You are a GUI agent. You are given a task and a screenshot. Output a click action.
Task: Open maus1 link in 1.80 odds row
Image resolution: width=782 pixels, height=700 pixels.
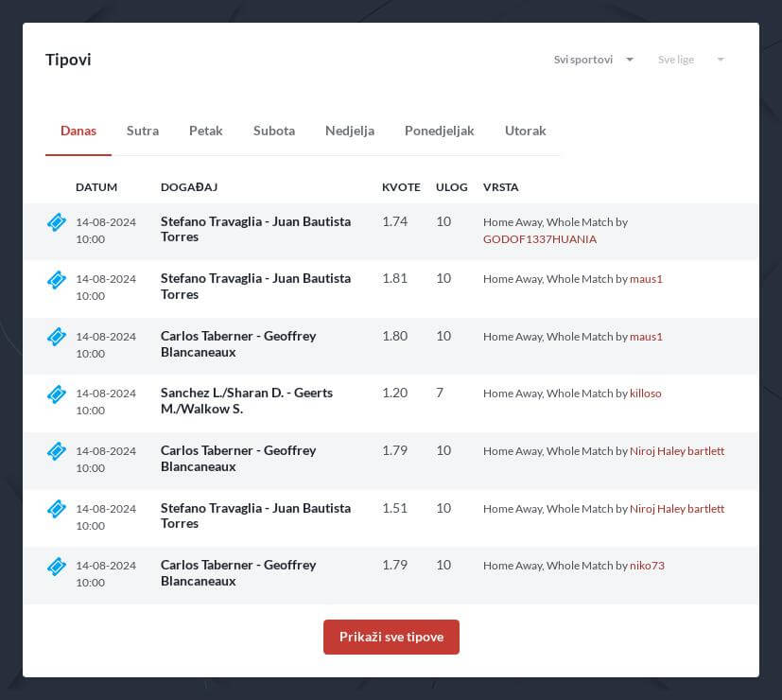point(646,337)
